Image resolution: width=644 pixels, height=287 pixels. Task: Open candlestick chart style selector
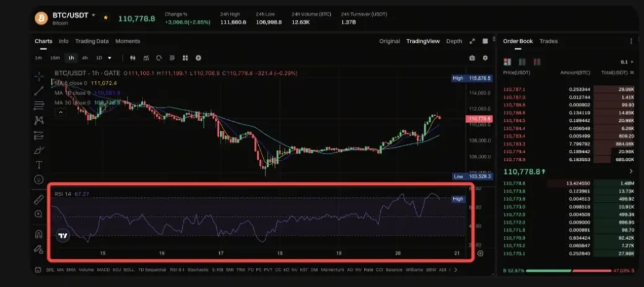click(x=133, y=58)
